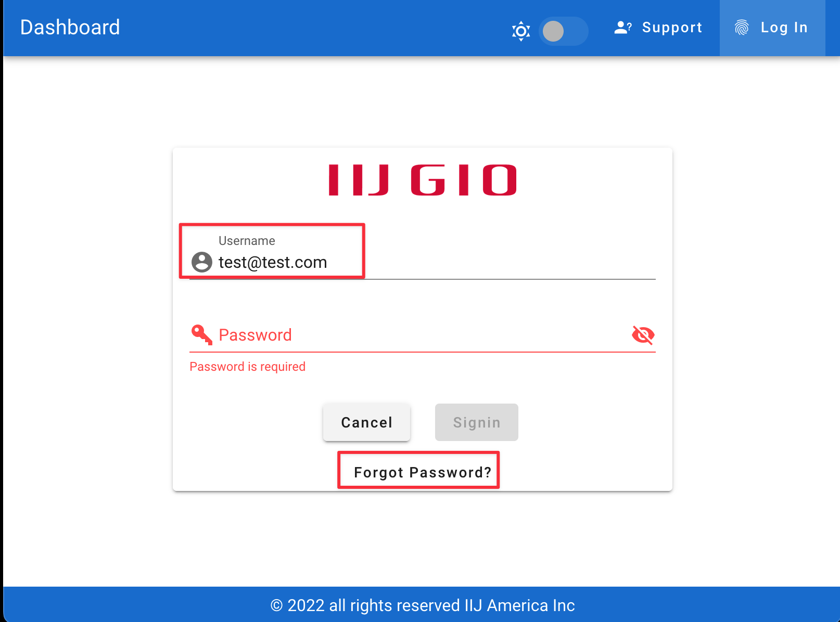Click the copyright footer text
840x622 pixels.
(423, 605)
